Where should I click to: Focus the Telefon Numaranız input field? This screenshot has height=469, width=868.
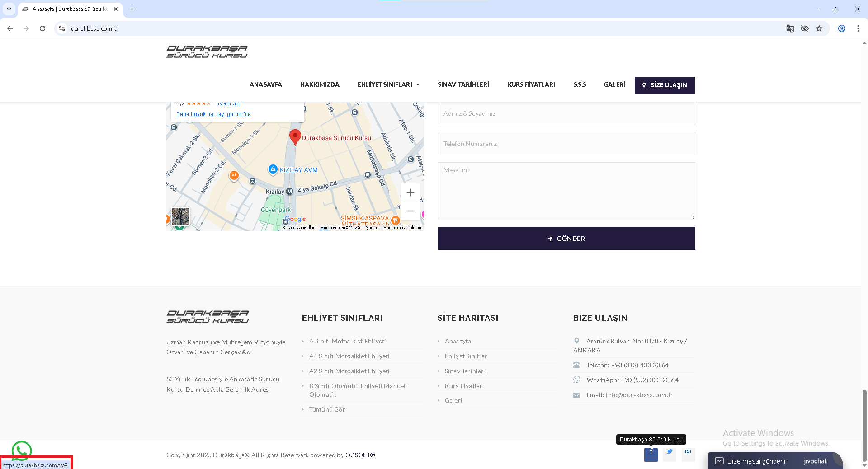[x=566, y=144]
